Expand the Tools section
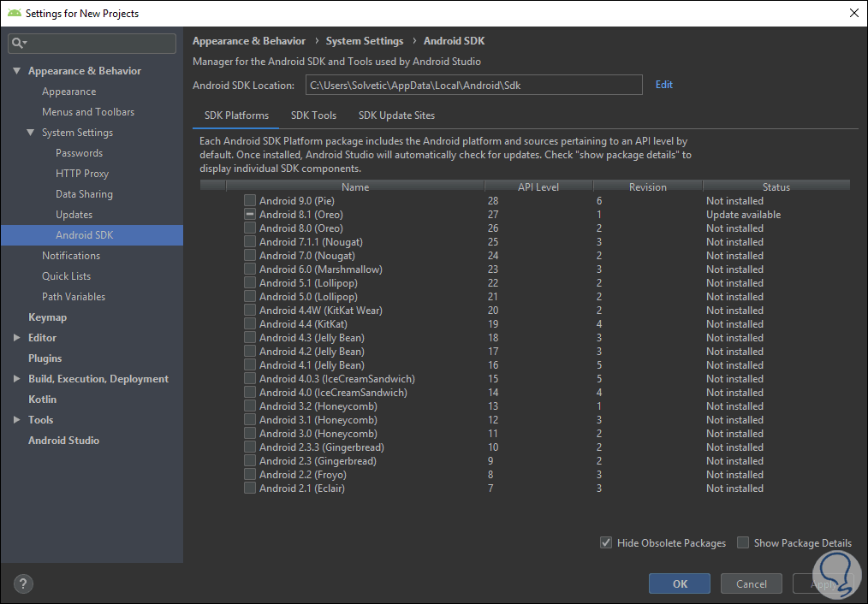868x604 pixels. (x=16, y=420)
